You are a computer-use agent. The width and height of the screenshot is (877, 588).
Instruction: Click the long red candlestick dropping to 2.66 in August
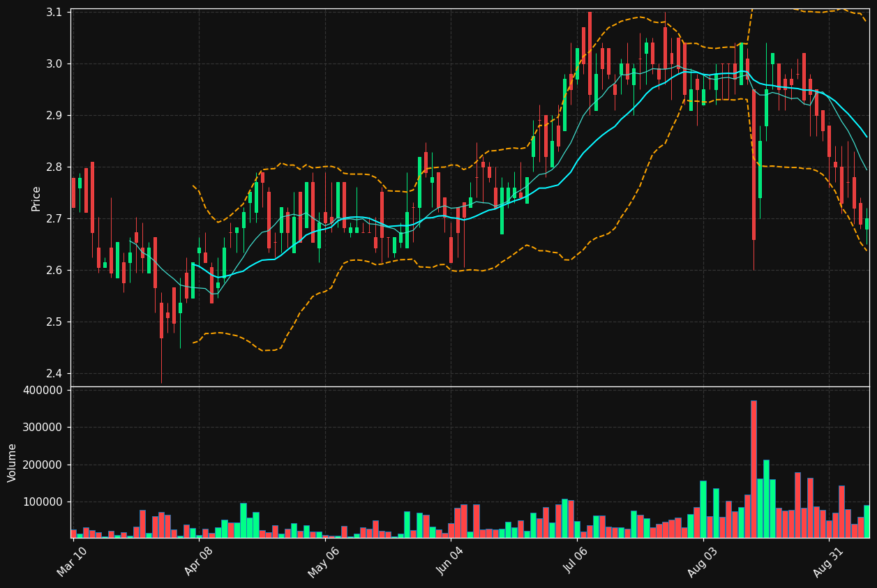754,163
